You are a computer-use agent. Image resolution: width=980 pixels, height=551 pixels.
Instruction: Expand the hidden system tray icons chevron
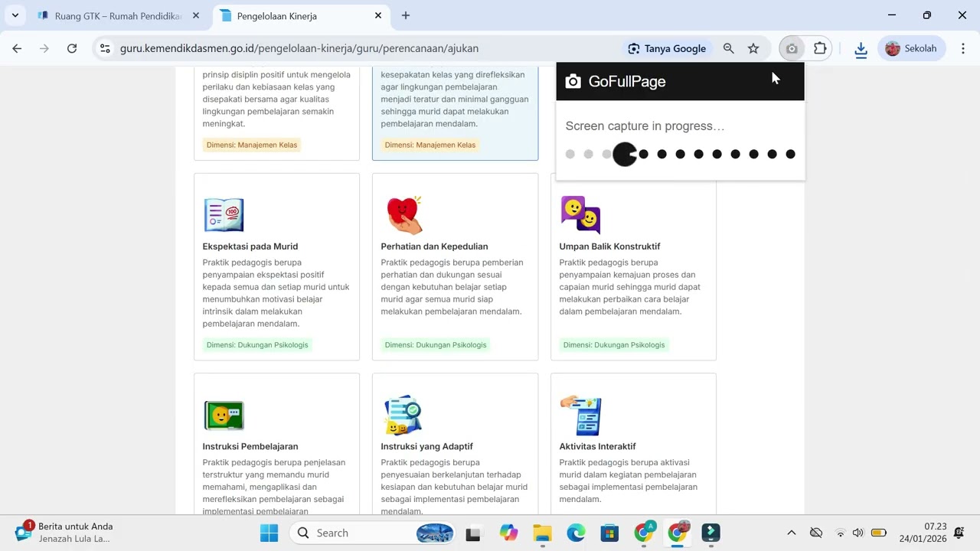pos(792,533)
